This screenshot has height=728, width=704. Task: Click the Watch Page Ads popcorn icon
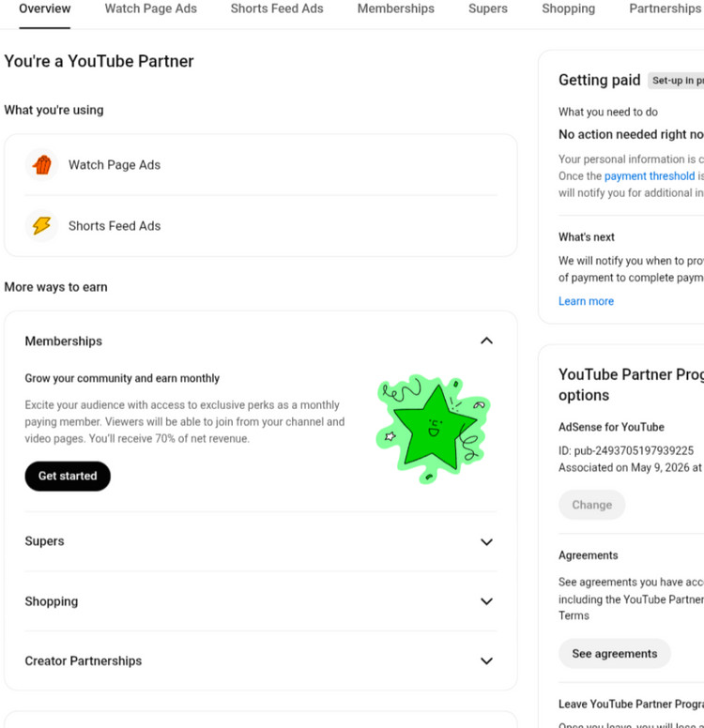[42, 165]
